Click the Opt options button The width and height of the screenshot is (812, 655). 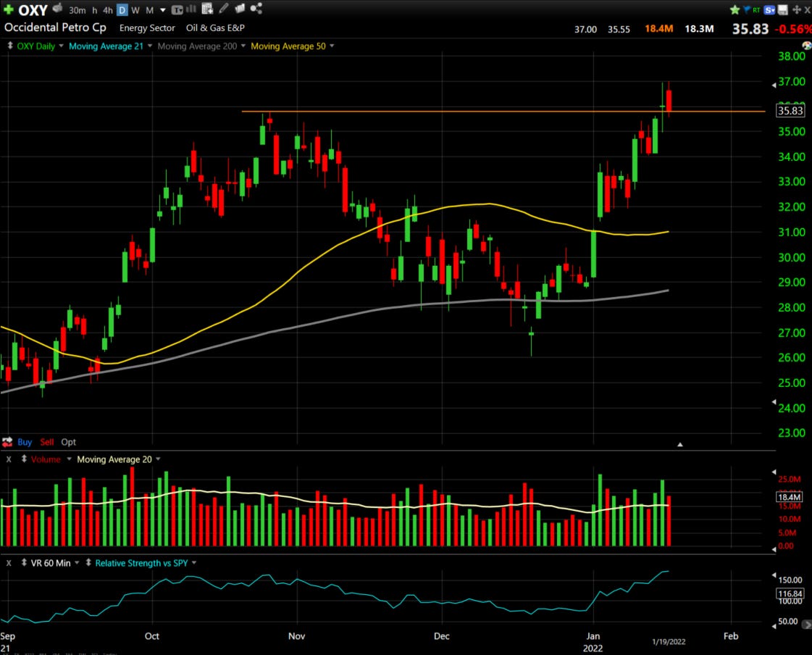(x=68, y=442)
